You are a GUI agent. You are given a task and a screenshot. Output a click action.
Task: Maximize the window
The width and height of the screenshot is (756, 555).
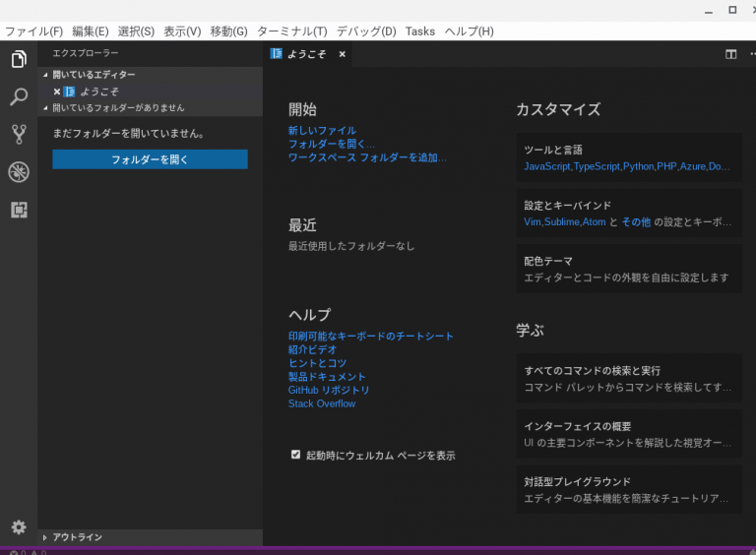click(732, 10)
